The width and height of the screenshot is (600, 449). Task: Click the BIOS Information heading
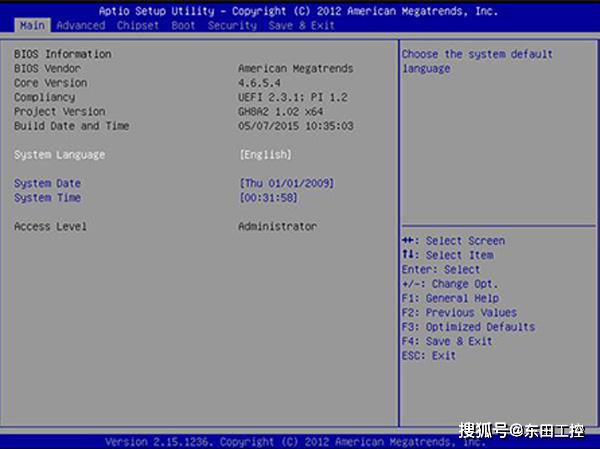click(x=63, y=54)
